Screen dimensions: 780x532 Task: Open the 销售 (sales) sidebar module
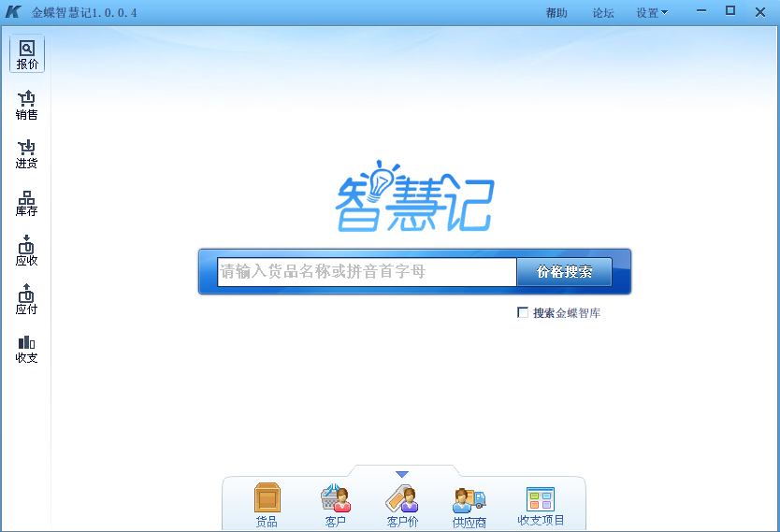point(27,105)
